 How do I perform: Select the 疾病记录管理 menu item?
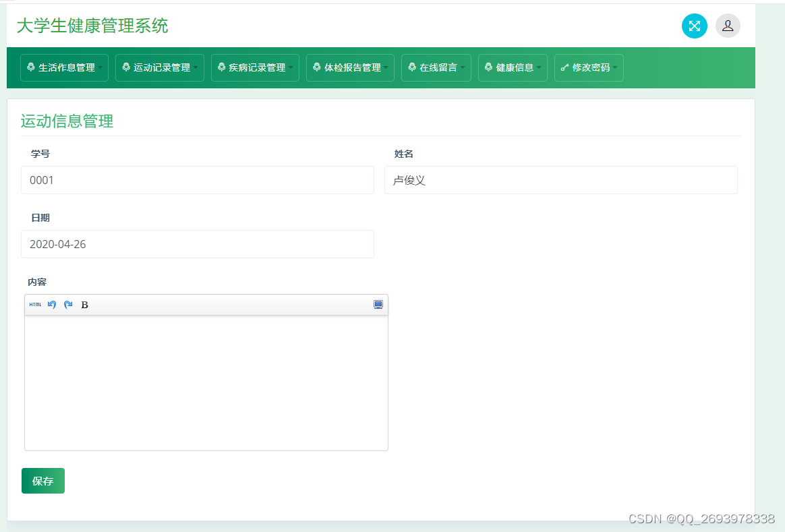pos(255,67)
